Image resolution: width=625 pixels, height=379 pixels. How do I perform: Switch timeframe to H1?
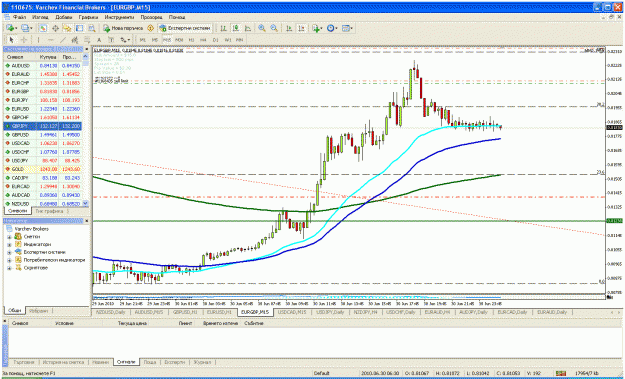pos(191,40)
